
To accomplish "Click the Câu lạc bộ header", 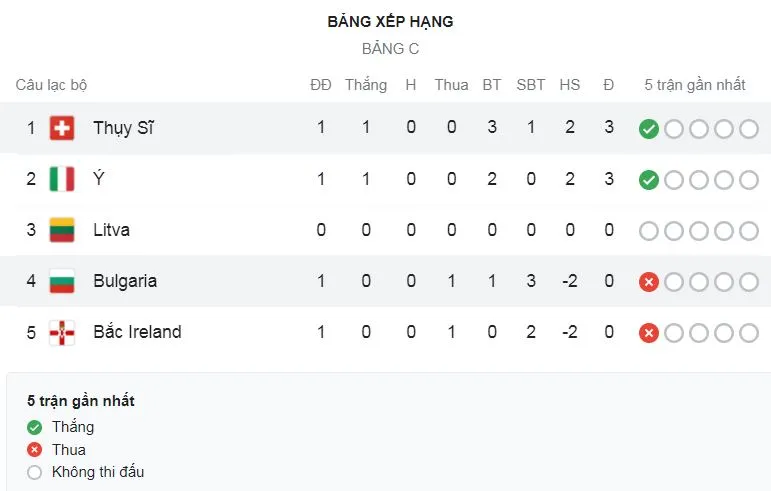I will 51,85.
